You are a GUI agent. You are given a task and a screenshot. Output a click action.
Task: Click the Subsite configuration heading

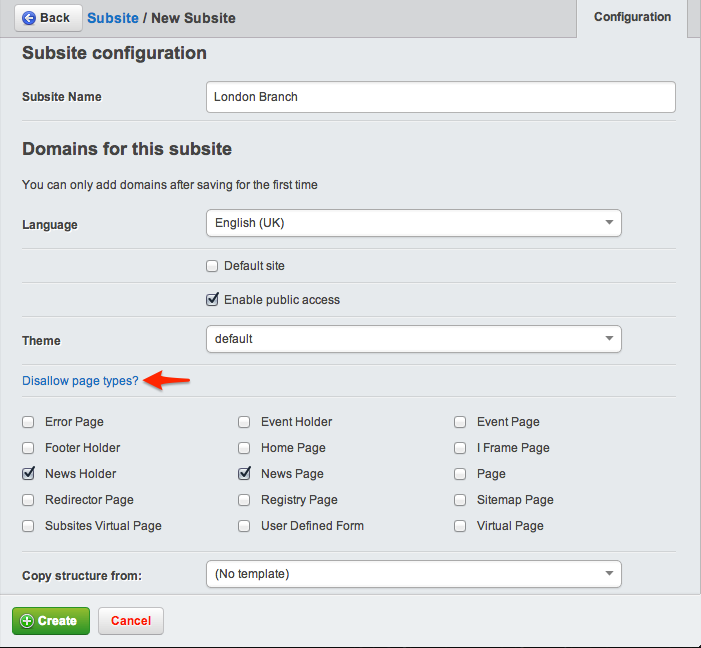114,53
